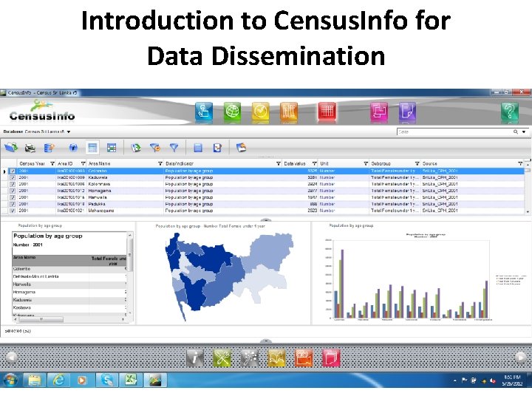532x399 pixels.
Task: Uncheck the Padukka row checkbox
Action: pos(13,204)
